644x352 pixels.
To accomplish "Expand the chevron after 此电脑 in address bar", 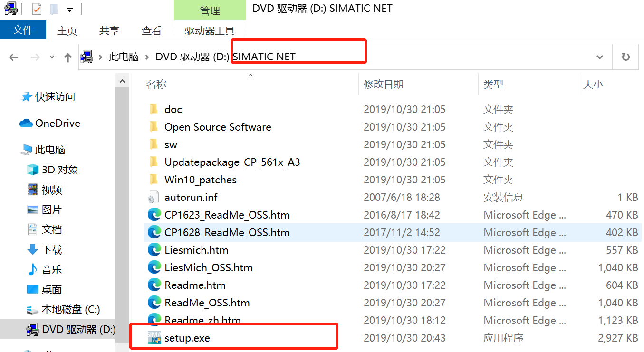I will 147,57.
